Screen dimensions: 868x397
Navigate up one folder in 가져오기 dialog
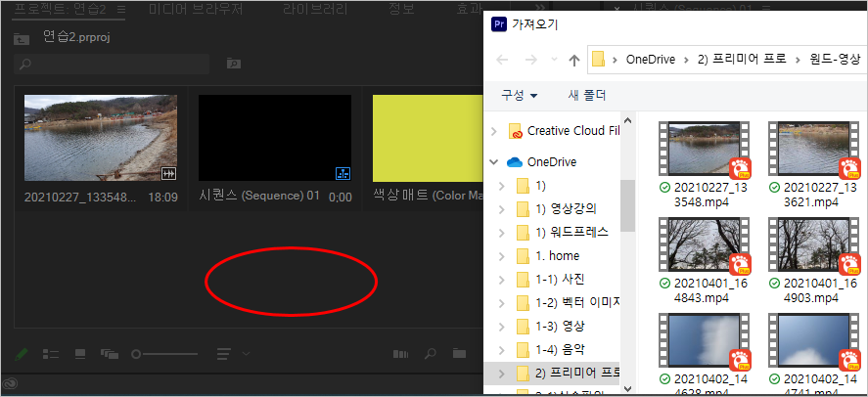574,60
